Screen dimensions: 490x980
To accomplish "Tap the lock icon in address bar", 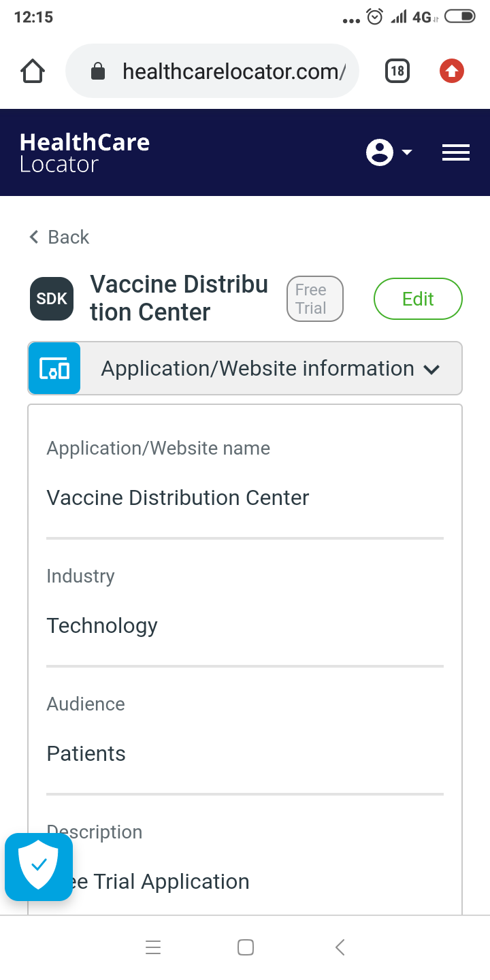I will coord(98,71).
